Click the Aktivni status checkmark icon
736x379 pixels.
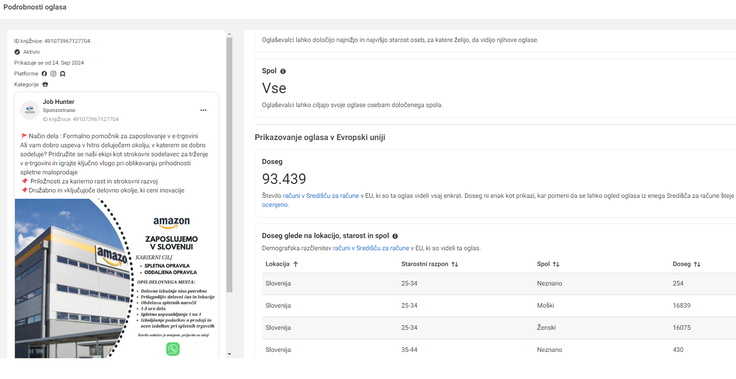coord(17,52)
